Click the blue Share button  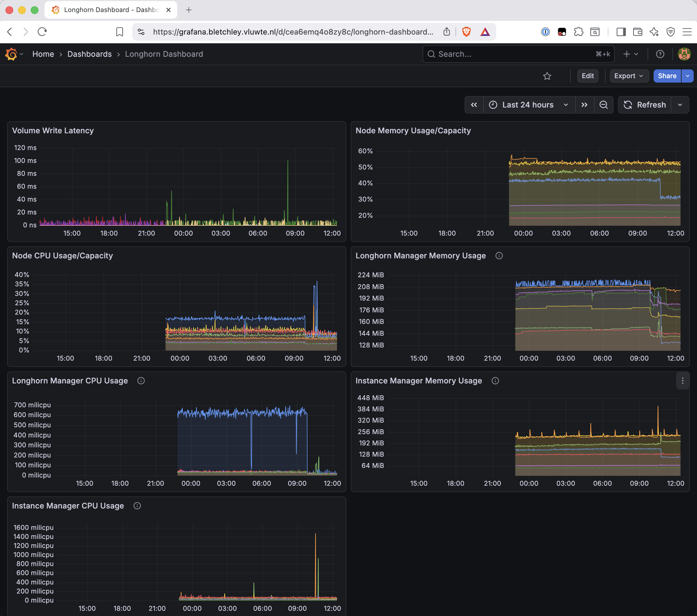pyautogui.click(x=667, y=76)
